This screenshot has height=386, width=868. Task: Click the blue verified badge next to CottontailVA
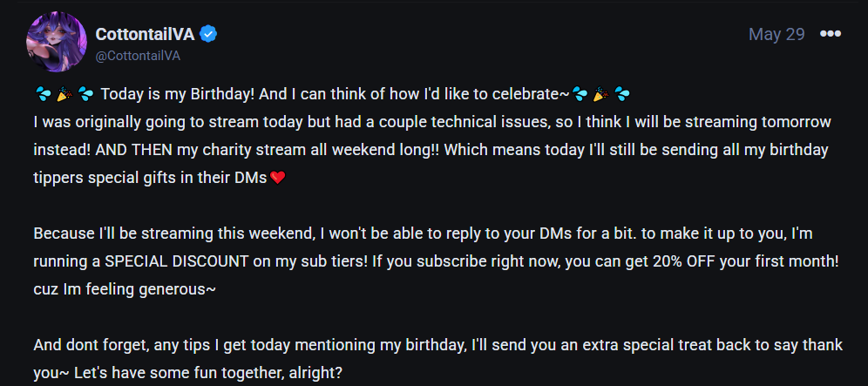(x=209, y=34)
